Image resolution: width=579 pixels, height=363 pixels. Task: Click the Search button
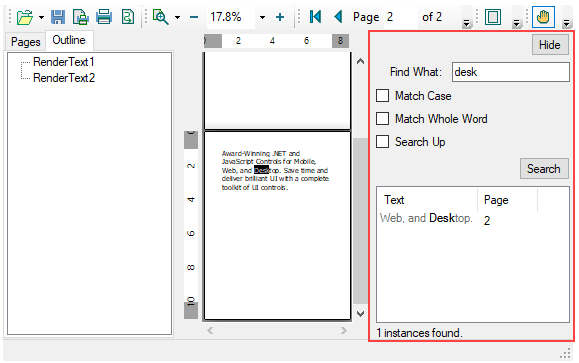tap(544, 169)
